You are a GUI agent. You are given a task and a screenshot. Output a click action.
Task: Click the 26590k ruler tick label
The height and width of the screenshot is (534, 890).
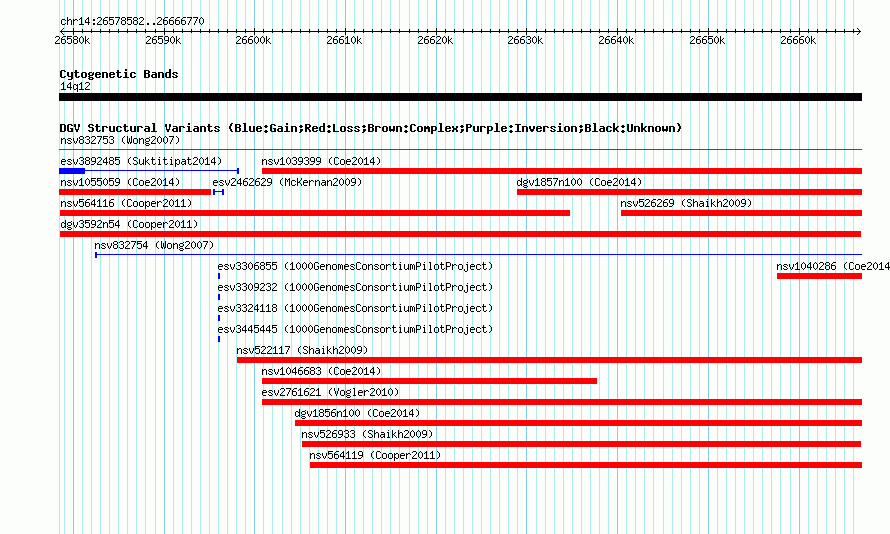coord(163,40)
